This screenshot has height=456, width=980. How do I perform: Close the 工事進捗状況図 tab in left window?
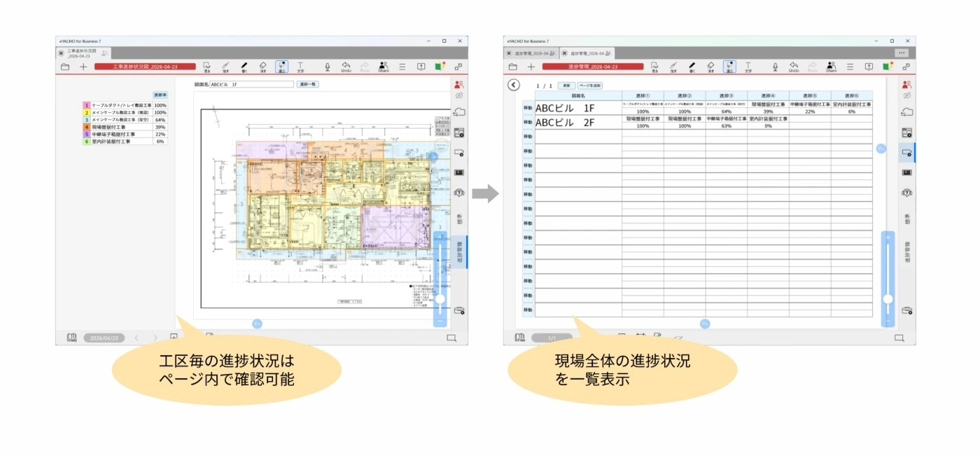61,53
